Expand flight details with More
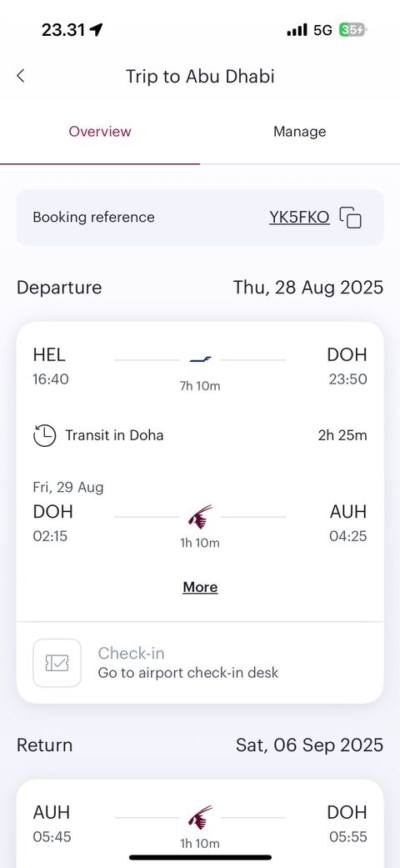The image size is (400, 868). point(200,587)
